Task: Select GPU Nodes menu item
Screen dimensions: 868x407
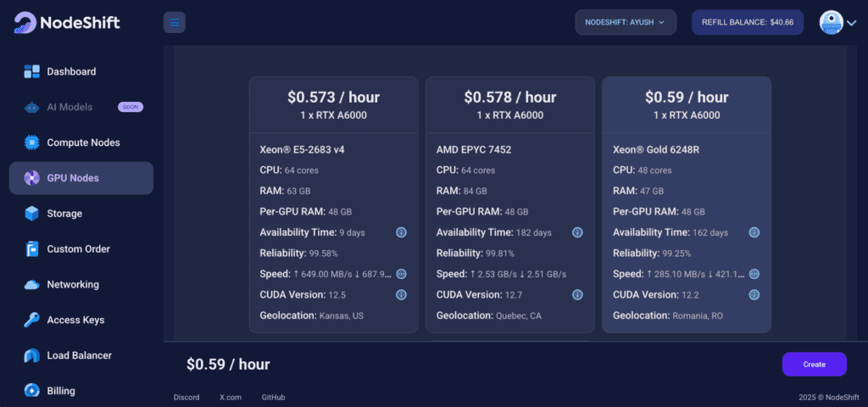Action: [x=81, y=178]
